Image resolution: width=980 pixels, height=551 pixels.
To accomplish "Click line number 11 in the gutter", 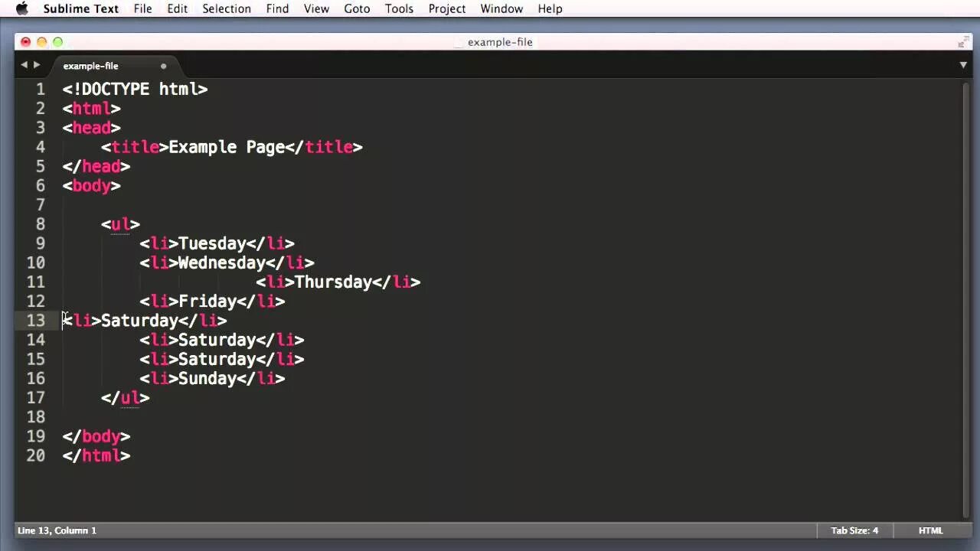I will (36, 282).
